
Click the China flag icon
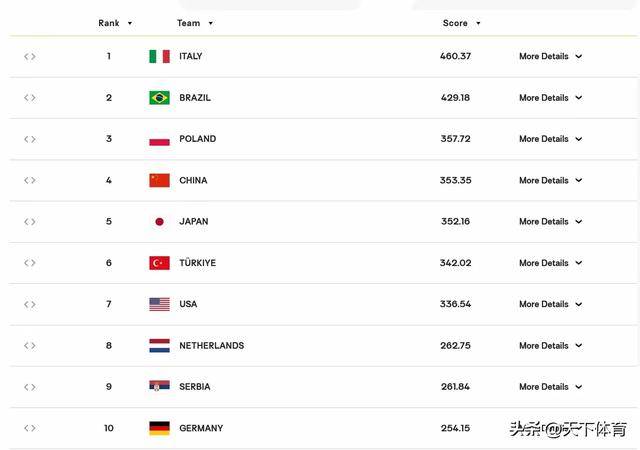pos(159,181)
